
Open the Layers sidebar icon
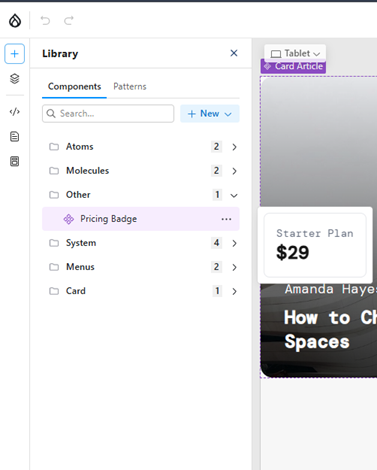pos(14,79)
